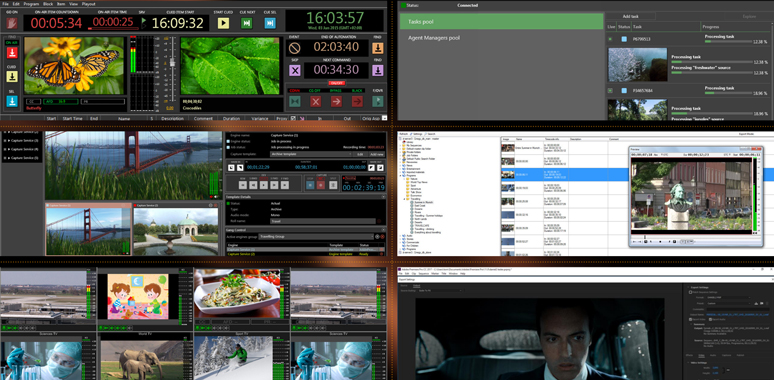Click the blue SEL find icon
This screenshot has width=774, height=380.
pos(12,101)
